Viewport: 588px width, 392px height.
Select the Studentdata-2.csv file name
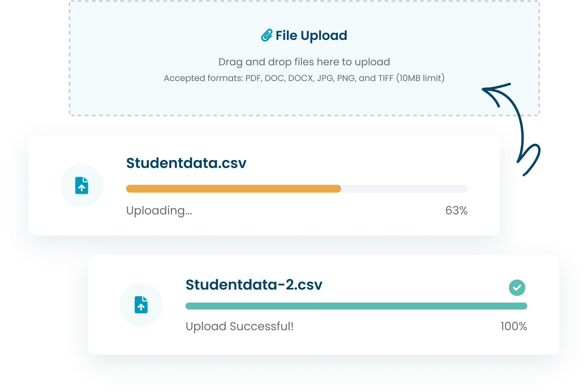tap(254, 285)
